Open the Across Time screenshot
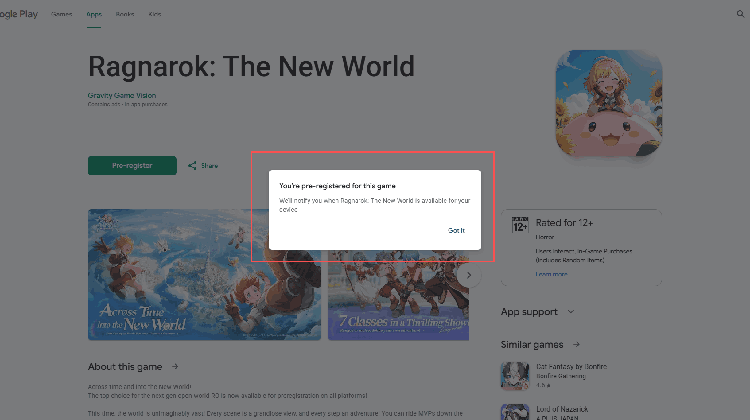The image size is (750, 420). click(x=204, y=275)
